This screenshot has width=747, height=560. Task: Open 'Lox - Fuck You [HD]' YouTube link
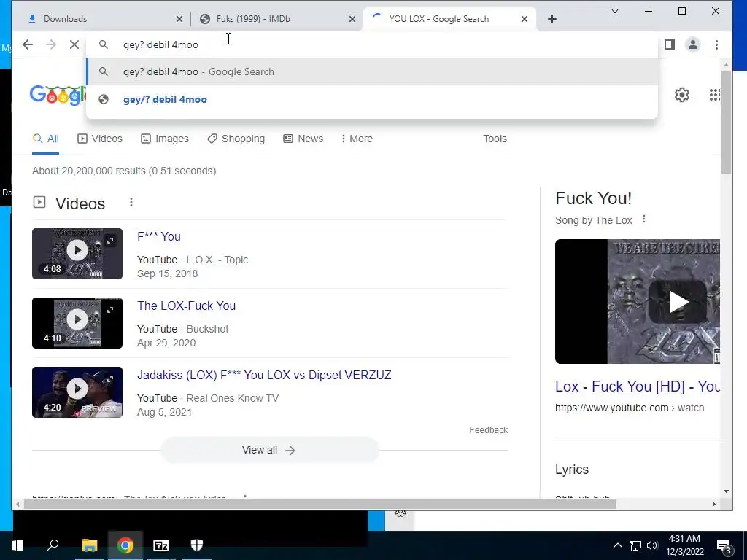638,386
